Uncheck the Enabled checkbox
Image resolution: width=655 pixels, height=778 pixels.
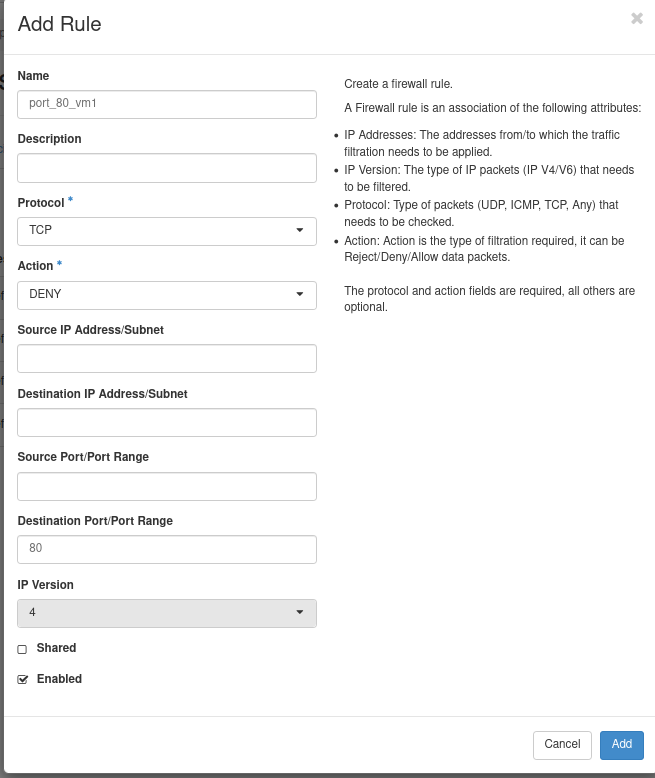click(22, 680)
